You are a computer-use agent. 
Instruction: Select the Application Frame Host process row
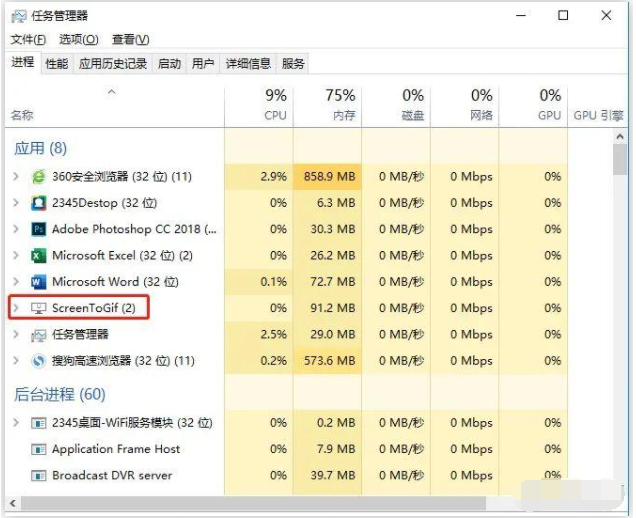point(116,449)
